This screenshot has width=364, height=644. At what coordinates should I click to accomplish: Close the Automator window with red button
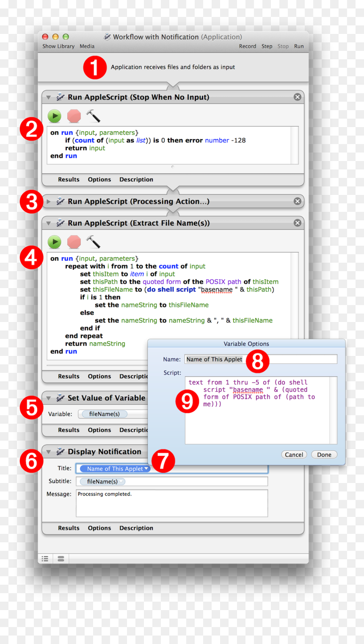tap(45, 37)
